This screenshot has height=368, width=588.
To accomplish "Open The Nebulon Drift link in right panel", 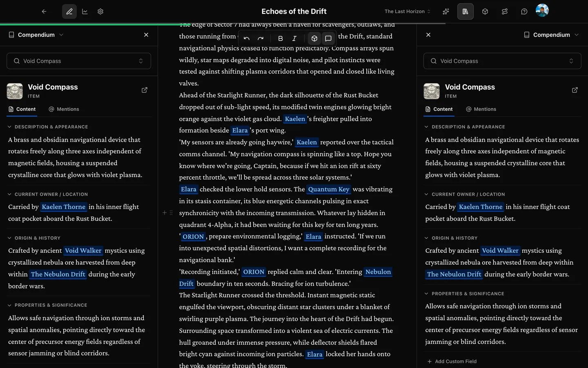I will pos(454,274).
